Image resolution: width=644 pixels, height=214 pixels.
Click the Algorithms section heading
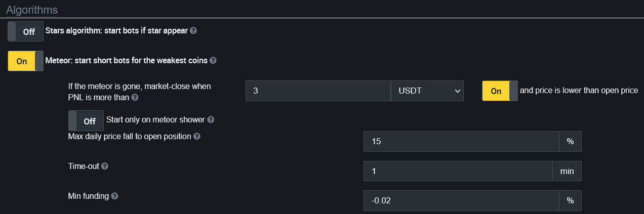click(32, 10)
